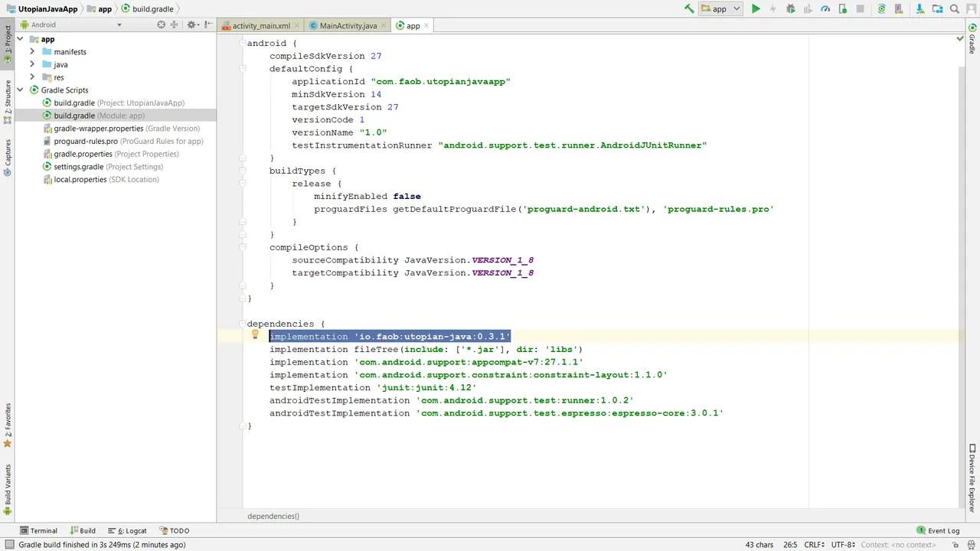Expand the res folder
This screenshot has width=980, height=551.
32,77
